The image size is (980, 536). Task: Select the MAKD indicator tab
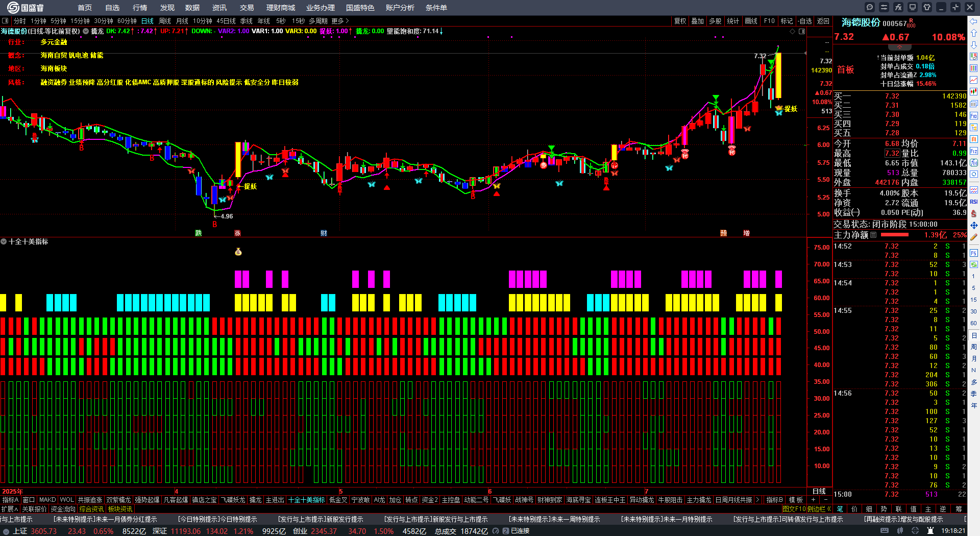(47, 500)
